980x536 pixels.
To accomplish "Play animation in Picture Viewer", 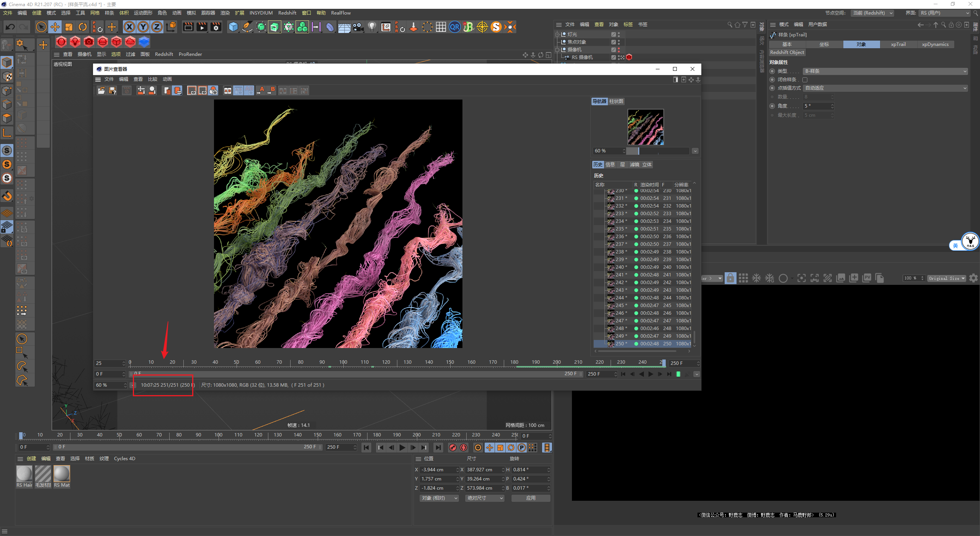I will point(650,374).
